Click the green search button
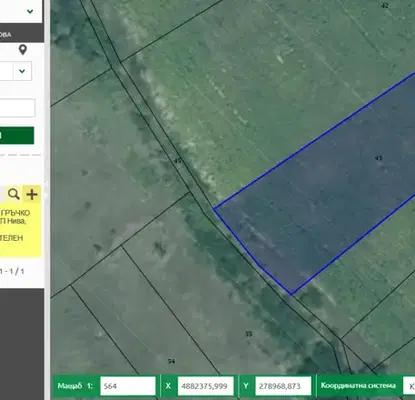This screenshot has height=400, width=415. [17, 135]
